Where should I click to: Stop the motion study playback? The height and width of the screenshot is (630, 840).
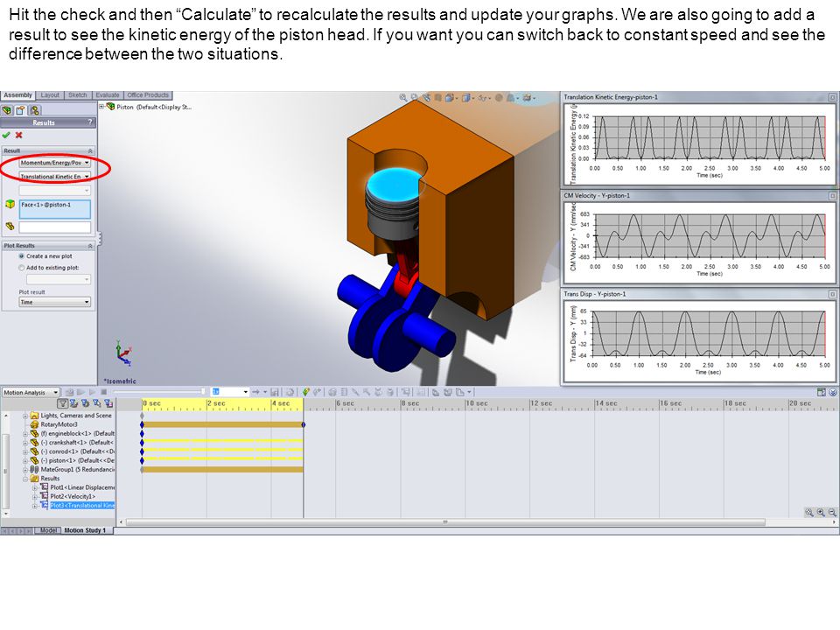click(x=103, y=392)
